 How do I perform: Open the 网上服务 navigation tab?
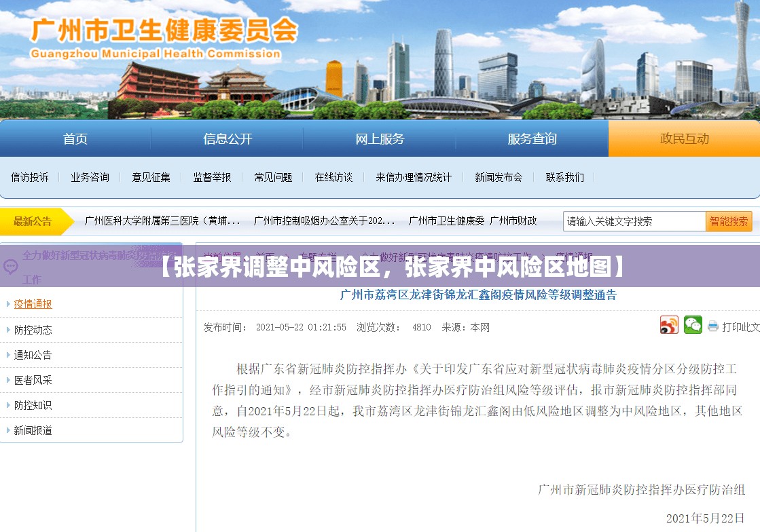(380, 139)
